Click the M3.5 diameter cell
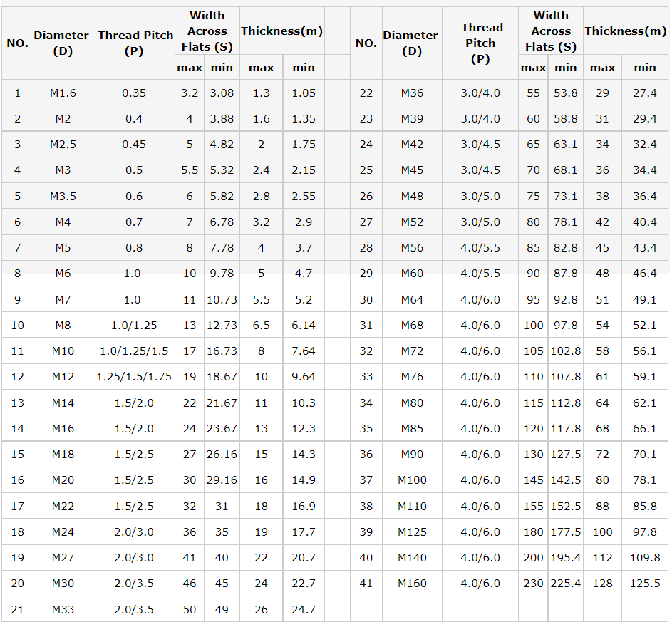The image size is (672, 627). pyautogui.click(x=63, y=196)
